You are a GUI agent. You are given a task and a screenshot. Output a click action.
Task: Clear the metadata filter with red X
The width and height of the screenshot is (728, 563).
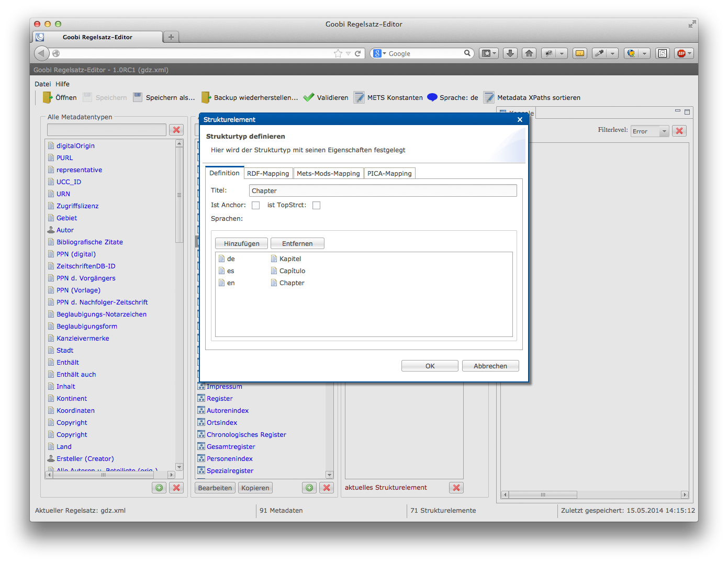[x=176, y=130]
